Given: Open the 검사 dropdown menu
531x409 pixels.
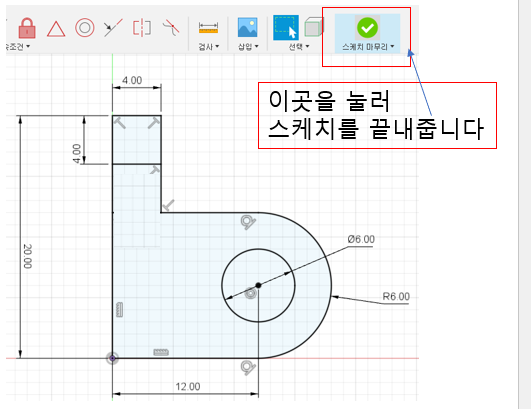Looking at the screenshot, I should point(209,46).
